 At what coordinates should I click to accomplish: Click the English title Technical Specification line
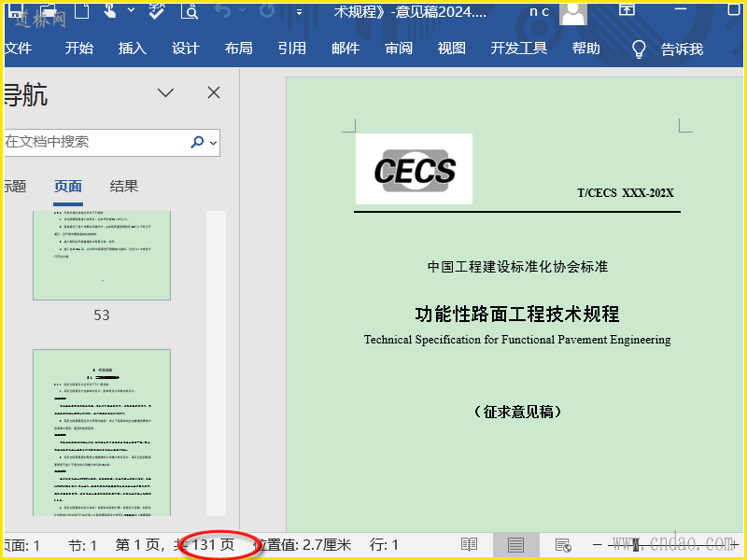coord(517,340)
